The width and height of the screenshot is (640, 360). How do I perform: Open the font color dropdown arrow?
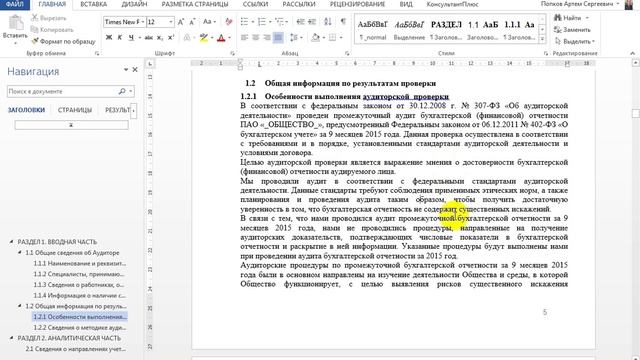click(x=229, y=38)
